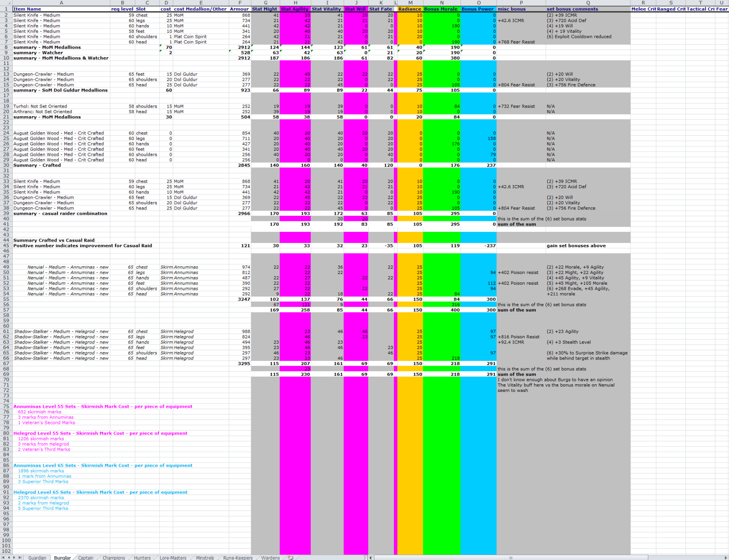This screenshot has width=729, height=560.
Task: Select column T header
Action: [x=700, y=3]
